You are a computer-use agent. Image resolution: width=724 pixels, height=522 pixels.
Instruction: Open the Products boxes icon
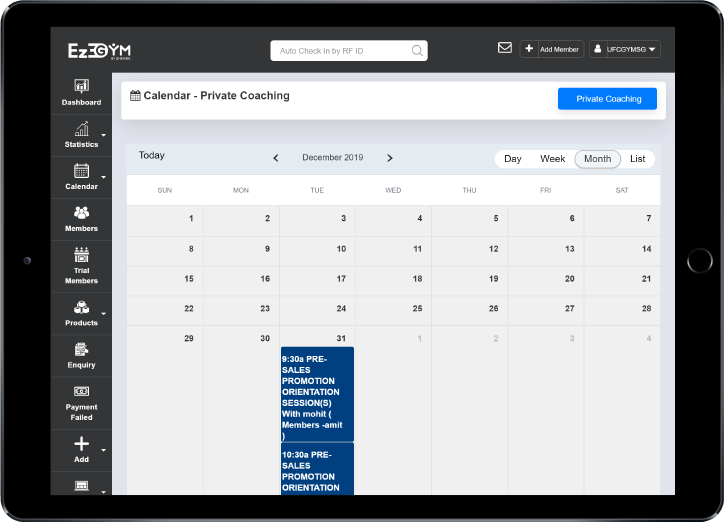pyautogui.click(x=81, y=307)
